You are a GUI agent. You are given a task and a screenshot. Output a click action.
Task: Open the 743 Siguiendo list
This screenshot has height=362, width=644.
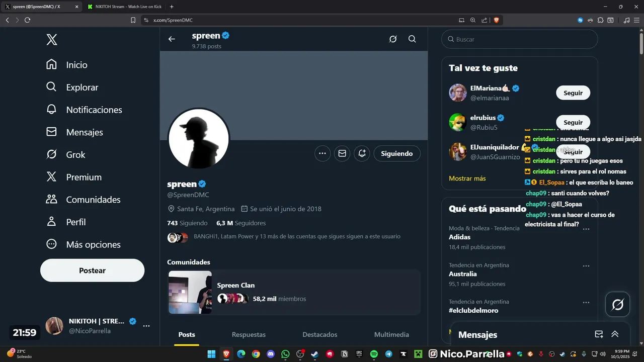[x=187, y=223]
